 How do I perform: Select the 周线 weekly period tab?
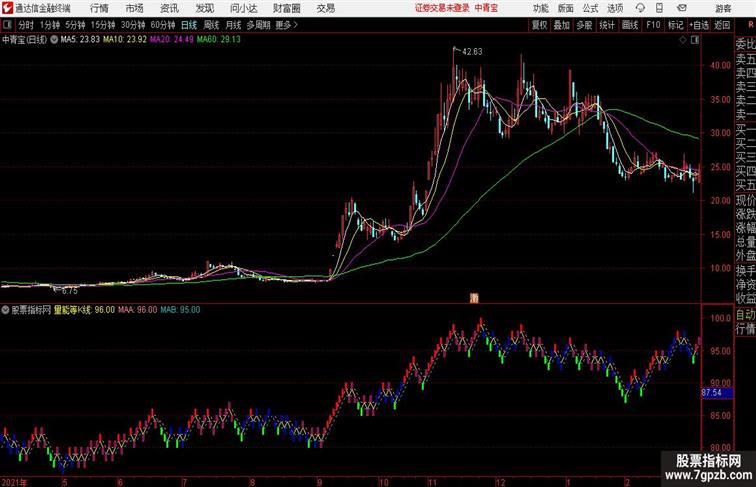pyautogui.click(x=211, y=25)
